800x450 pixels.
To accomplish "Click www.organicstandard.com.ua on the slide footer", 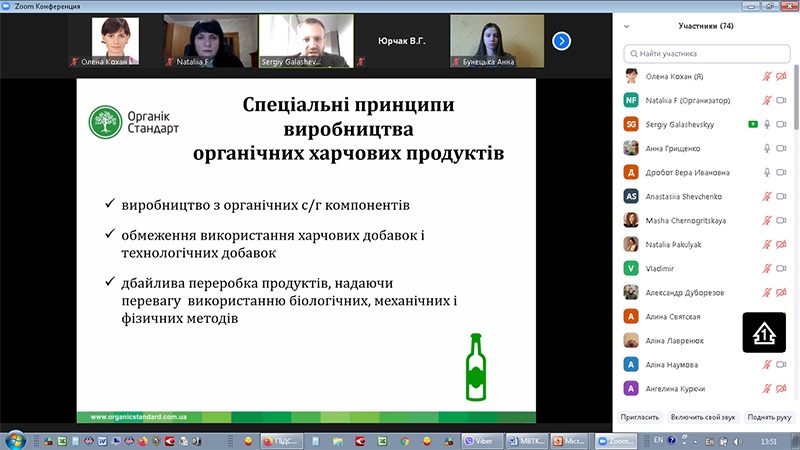I will [x=139, y=417].
